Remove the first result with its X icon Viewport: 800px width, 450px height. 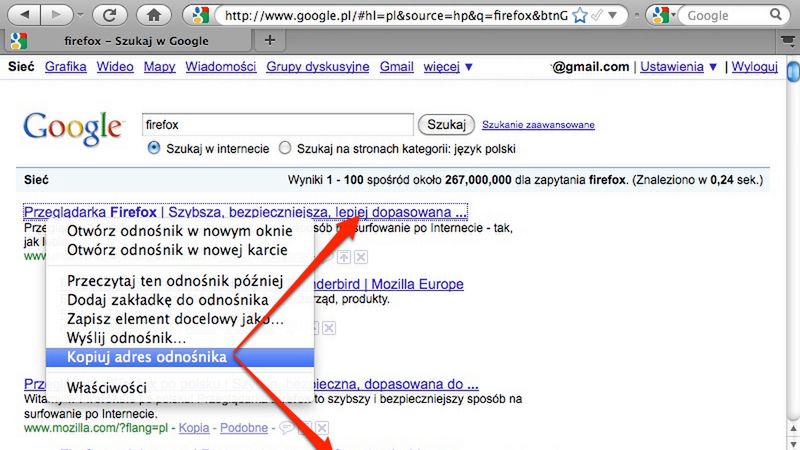(x=361, y=257)
